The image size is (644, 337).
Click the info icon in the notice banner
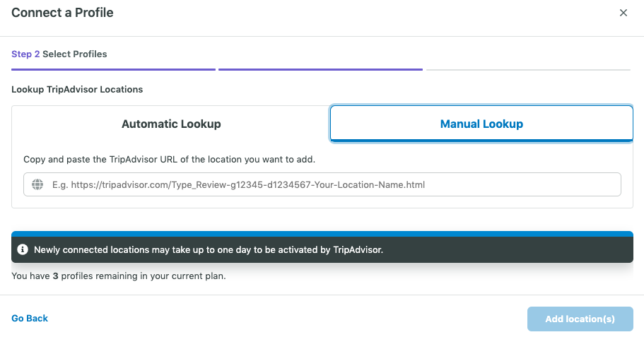pyautogui.click(x=23, y=249)
